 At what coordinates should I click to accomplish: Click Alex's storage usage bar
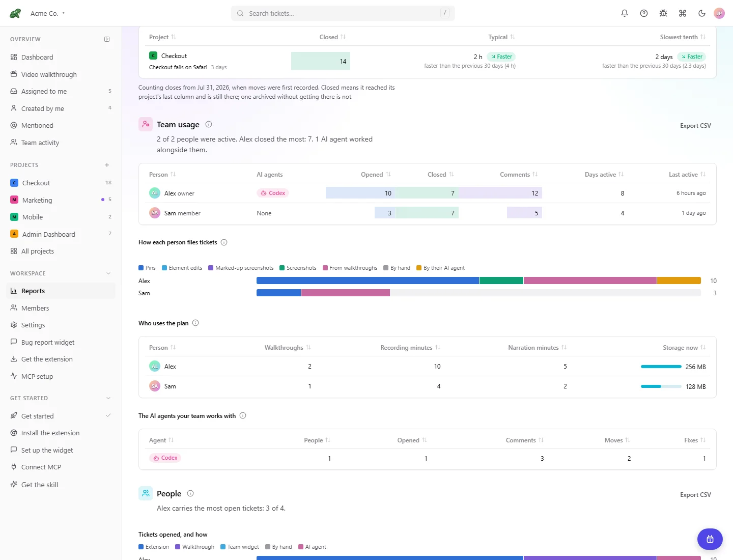[661, 367]
